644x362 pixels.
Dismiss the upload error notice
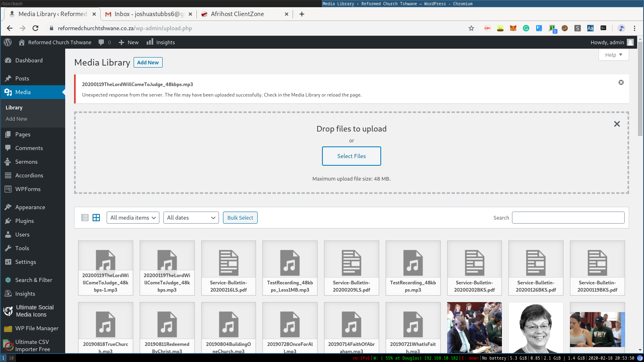coord(621,82)
